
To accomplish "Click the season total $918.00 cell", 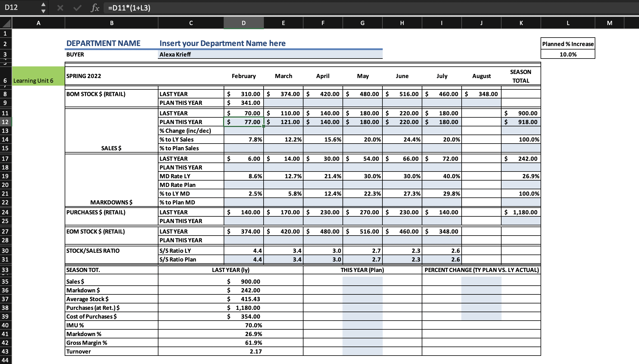I will click(x=521, y=122).
